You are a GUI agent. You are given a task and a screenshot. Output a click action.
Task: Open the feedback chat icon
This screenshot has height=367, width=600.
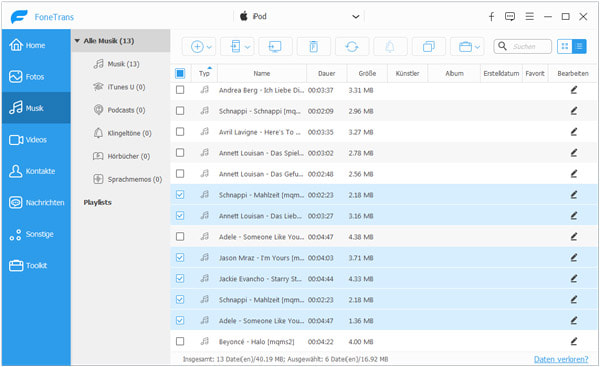coord(510,16)
